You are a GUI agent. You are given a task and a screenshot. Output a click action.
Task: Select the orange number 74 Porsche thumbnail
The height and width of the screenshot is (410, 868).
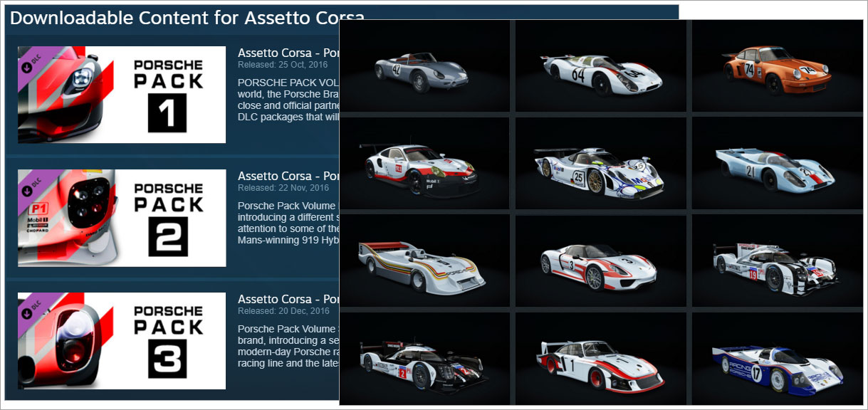click(777, 65)
